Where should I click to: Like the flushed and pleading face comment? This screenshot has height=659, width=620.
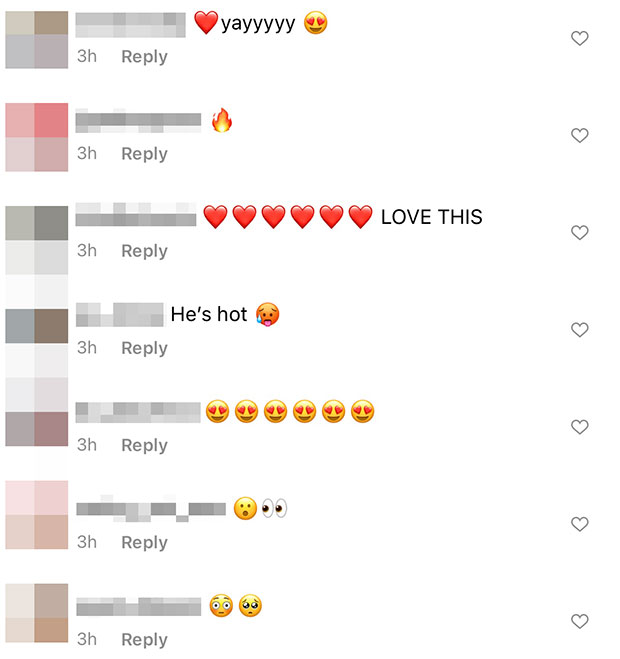click(x=579, y=621)
